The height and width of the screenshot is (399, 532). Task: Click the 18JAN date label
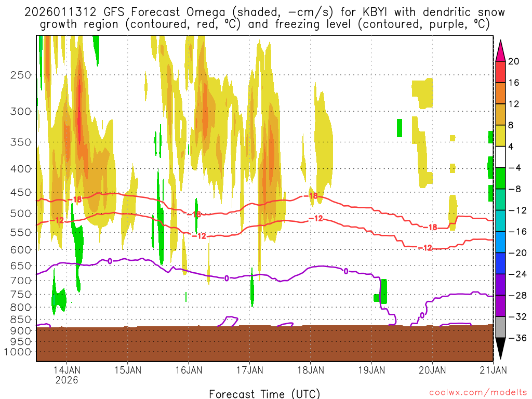pyautogui.click(x=311, y=370)
